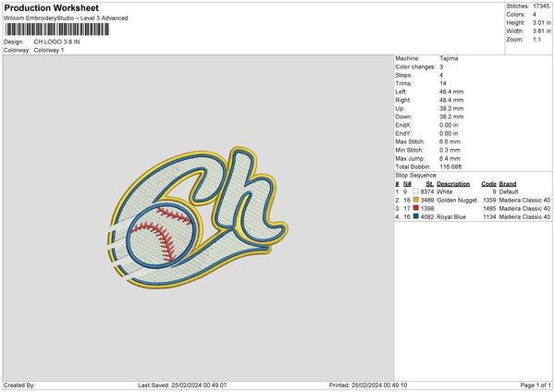The width and height of the screenshot is (555, 392).
Task: Click the Left value 48.4 mm
Action: pos(451,92)
